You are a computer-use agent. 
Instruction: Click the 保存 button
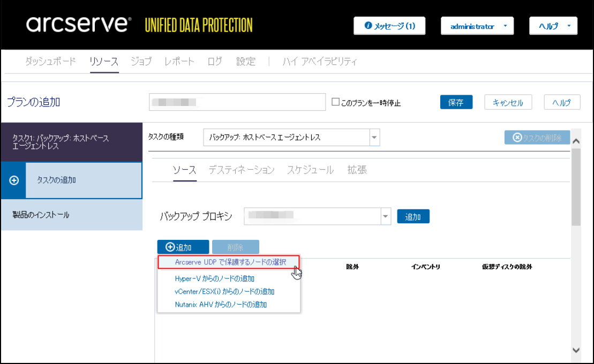tap(456, 102)
